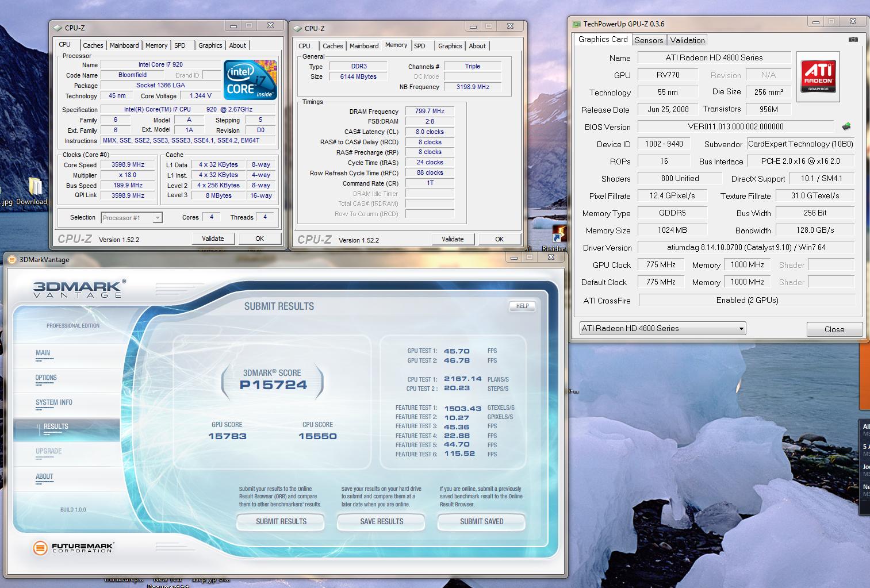Open System Info in 3DMark sidebar

(x=54, y=403)
